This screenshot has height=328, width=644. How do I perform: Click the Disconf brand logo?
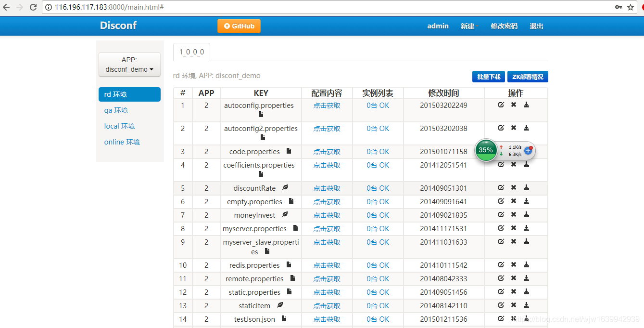point(118,26)
